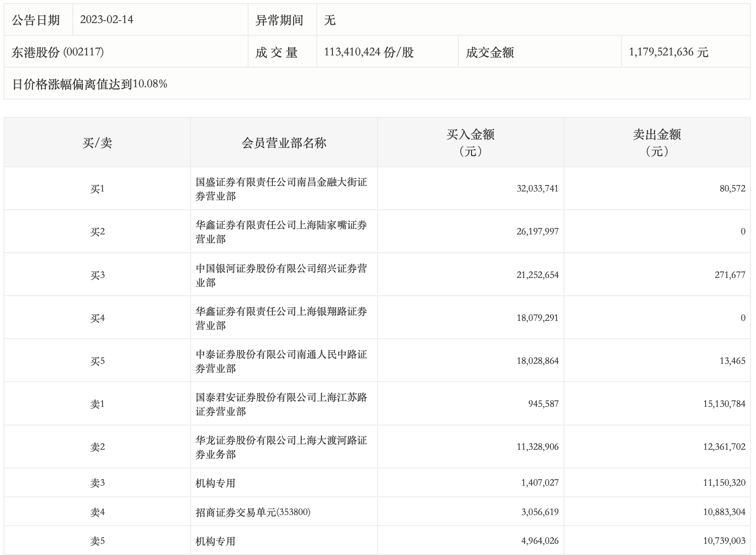Click the 买1 buy amount 32,033,741
The width and height of the screenshot is (756, 555).
coord(537,189)
